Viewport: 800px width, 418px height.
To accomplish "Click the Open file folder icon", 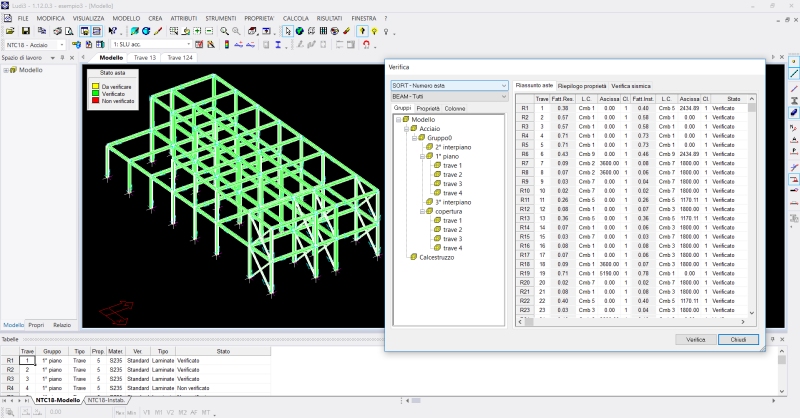I will click(x=9, y=31).
